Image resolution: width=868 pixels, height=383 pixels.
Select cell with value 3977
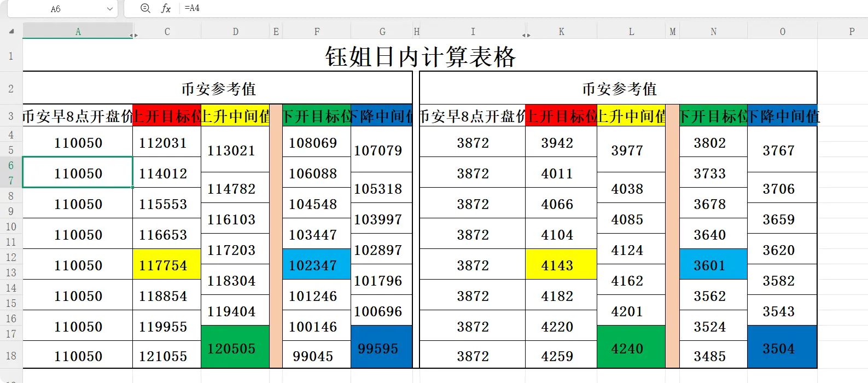tap(631, 149)
